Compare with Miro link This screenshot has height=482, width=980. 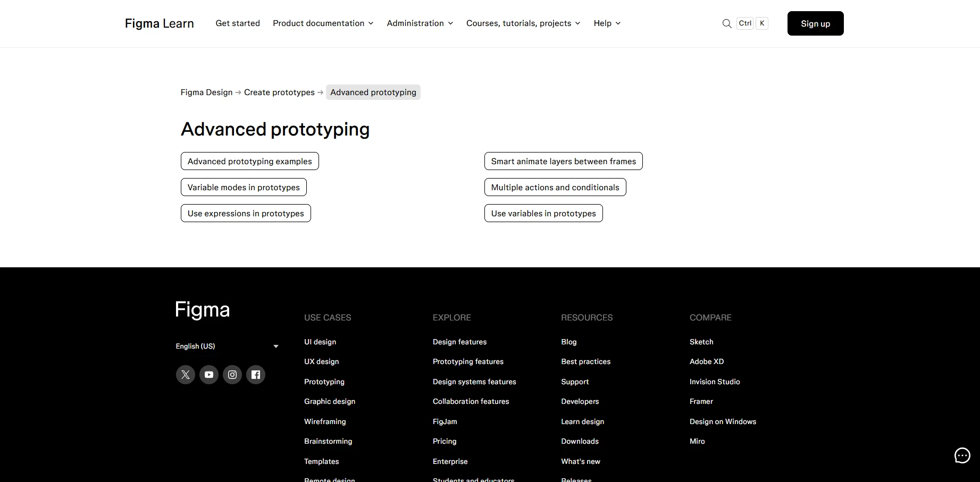(x=697, y=441)
